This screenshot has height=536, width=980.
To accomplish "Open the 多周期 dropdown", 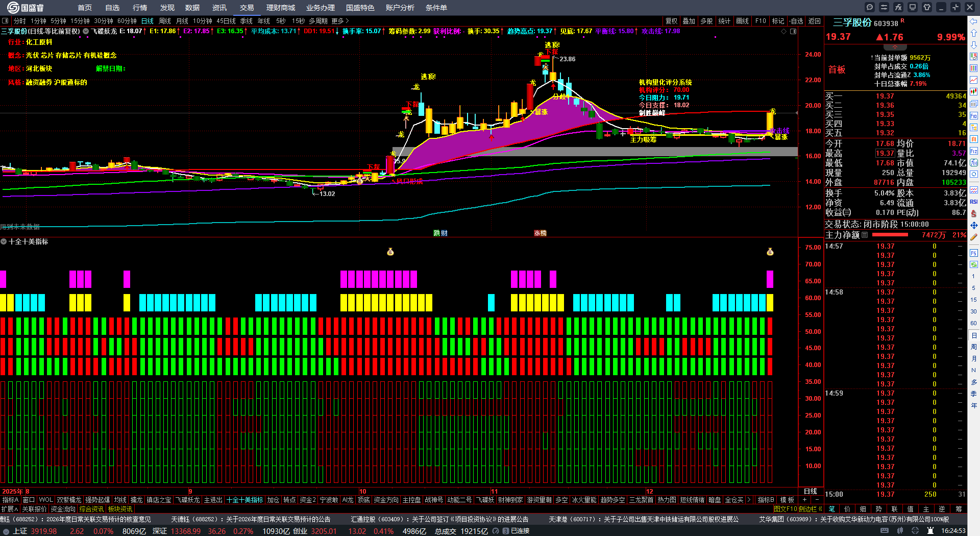I will point(318,21).
